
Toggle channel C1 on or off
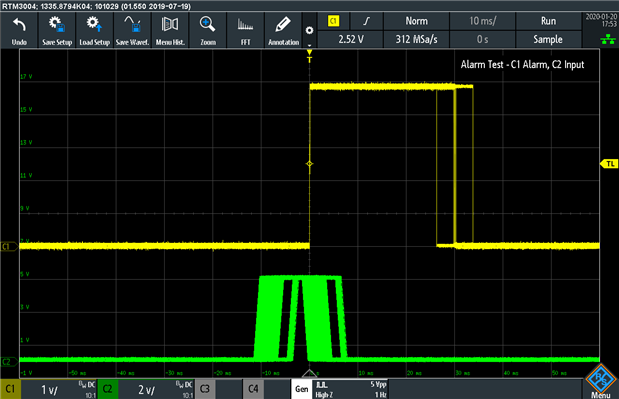pos(10,389)
